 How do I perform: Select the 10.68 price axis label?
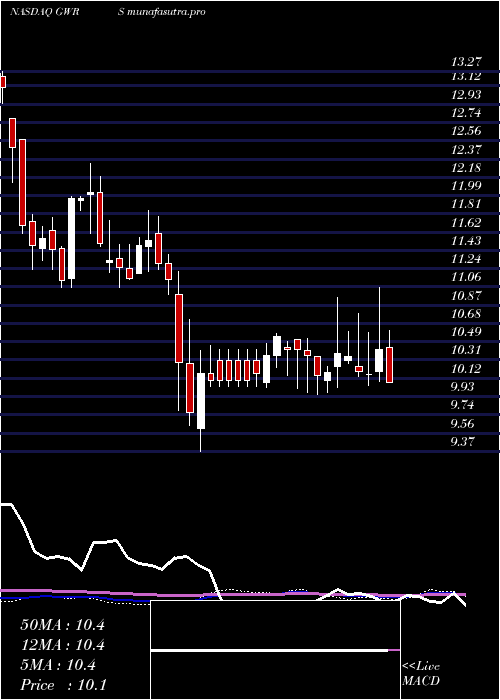coord(466,314)
